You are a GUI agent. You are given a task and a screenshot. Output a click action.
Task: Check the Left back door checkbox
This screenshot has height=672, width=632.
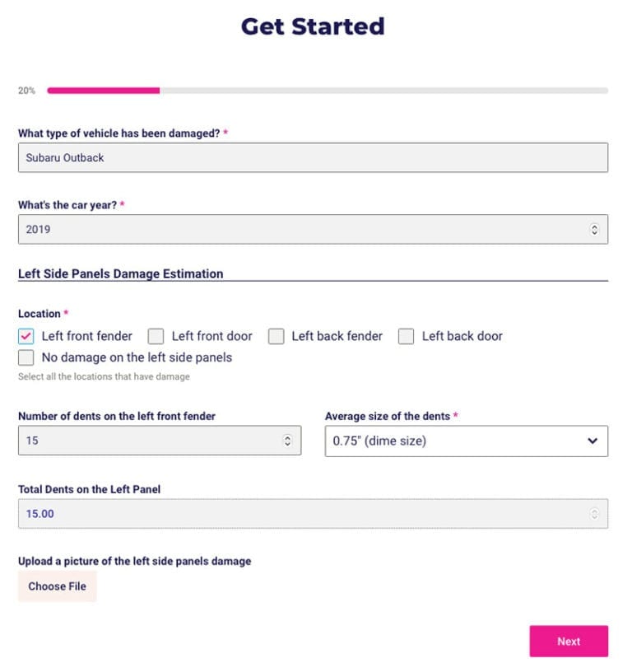406,336
